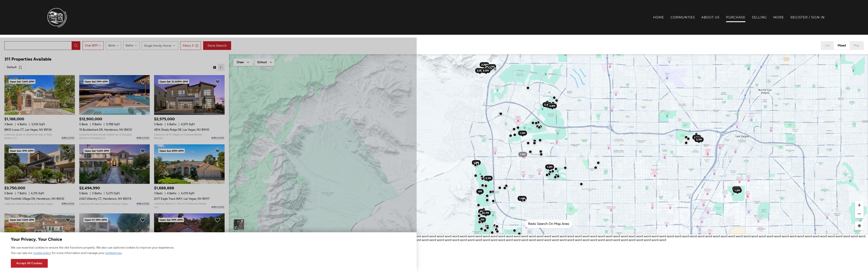Open the COMMUNTIES menu item
868x272 pixels.
click(x=682, y=18)
